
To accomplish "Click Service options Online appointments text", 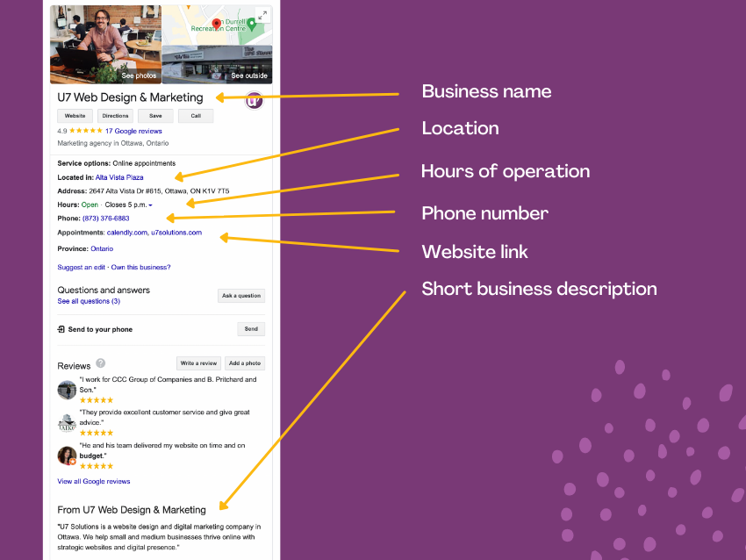I will click(117, 163).
